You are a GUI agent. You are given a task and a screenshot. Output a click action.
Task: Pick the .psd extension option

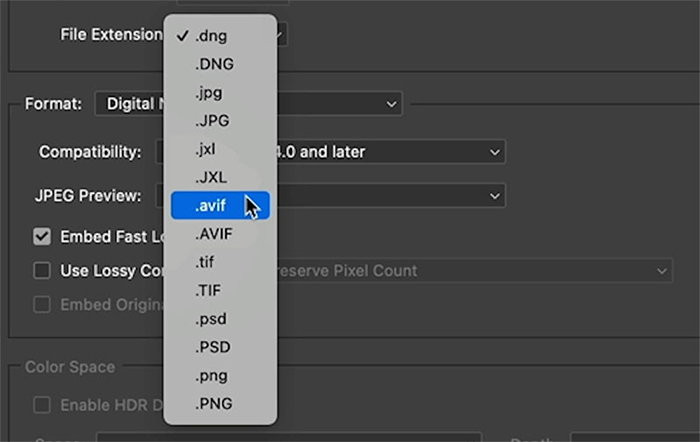click(x=210, y=320)
